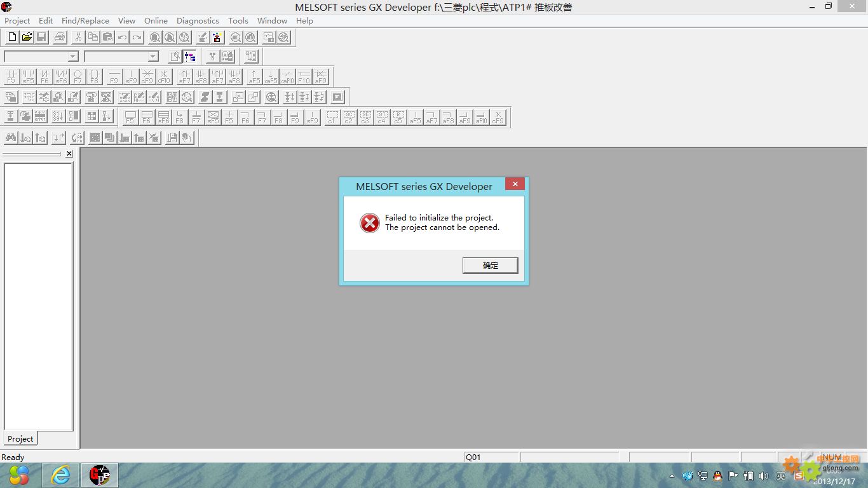Show hidden tray icons arrow
Viewport: 868px width, 488px height.
672,476
